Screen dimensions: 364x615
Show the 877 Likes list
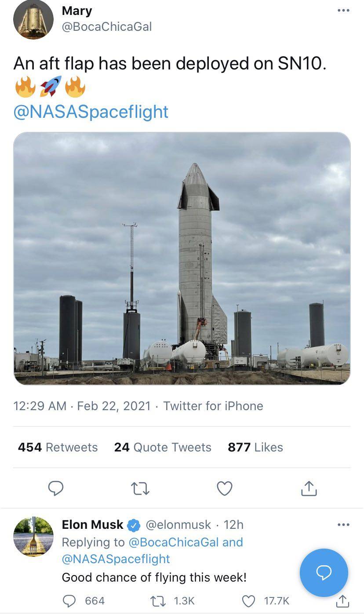255,447
